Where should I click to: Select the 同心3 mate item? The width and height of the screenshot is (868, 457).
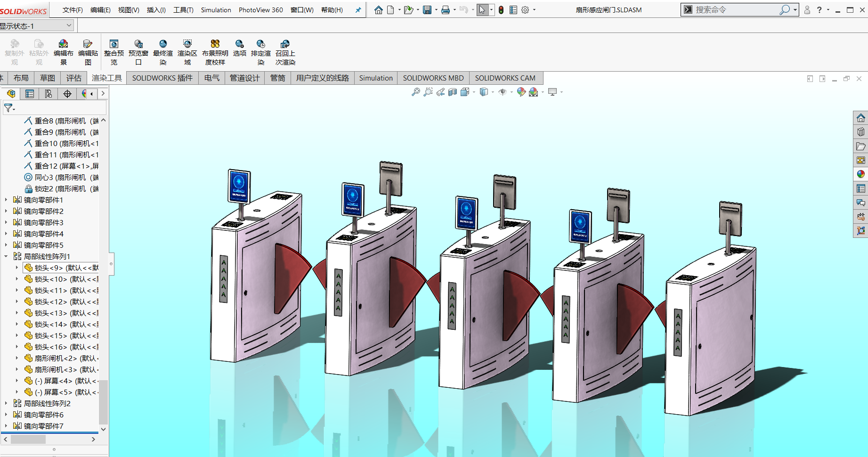click(62, 177)
